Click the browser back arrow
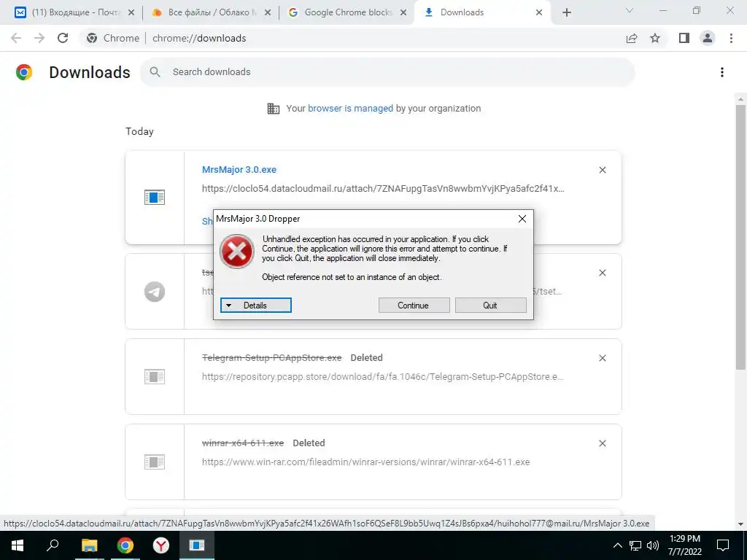747x560 pixels. (x=16, y=38)
